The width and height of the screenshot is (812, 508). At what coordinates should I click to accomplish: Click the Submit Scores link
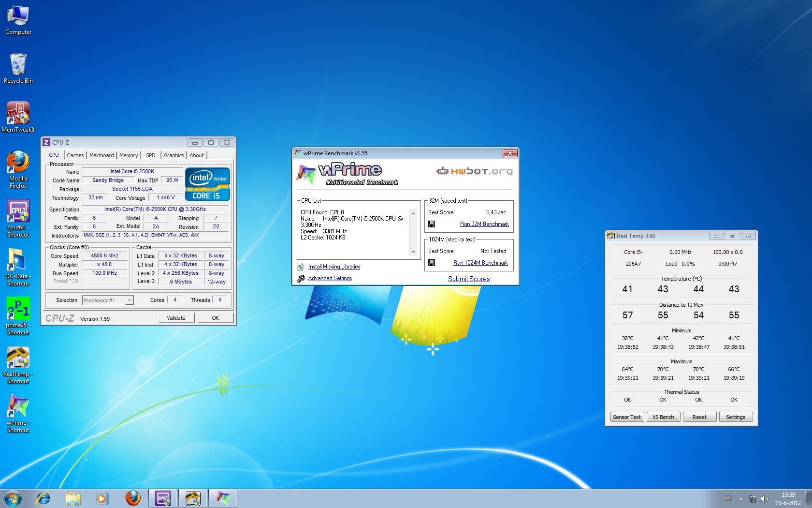point(468,279)
